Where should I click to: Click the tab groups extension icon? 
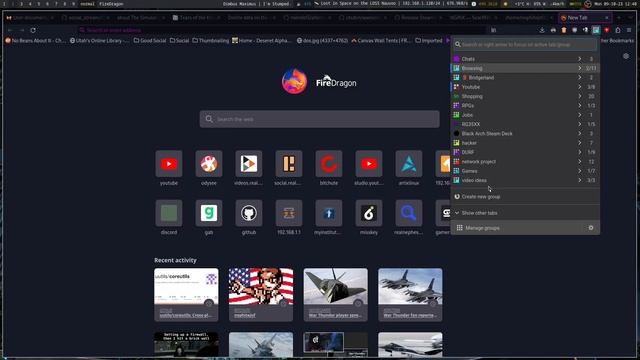(x=596, y=30)
